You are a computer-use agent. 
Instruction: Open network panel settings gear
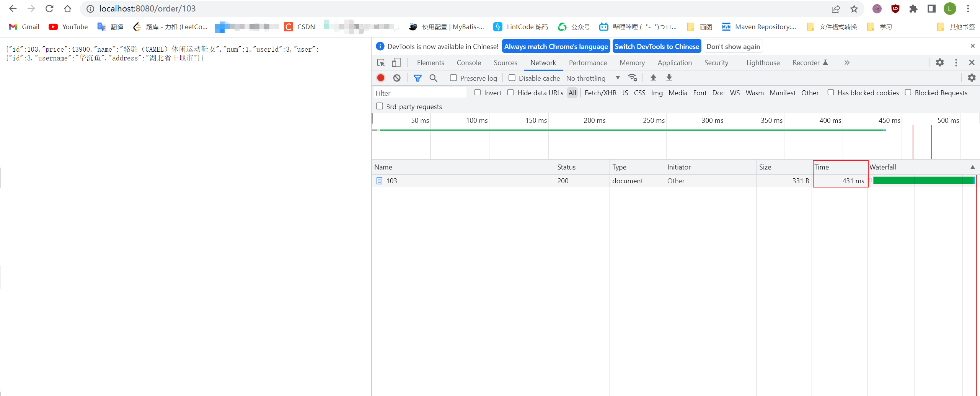972,78
